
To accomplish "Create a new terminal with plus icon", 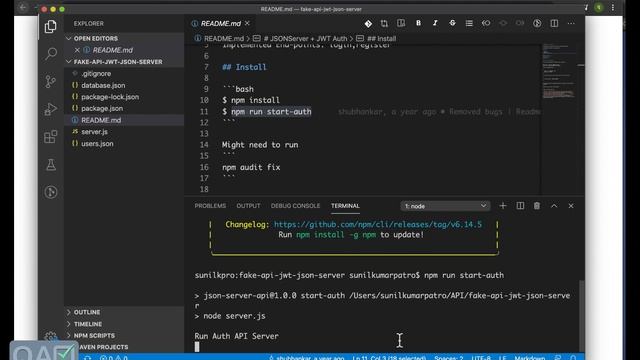I will [503, 206].
